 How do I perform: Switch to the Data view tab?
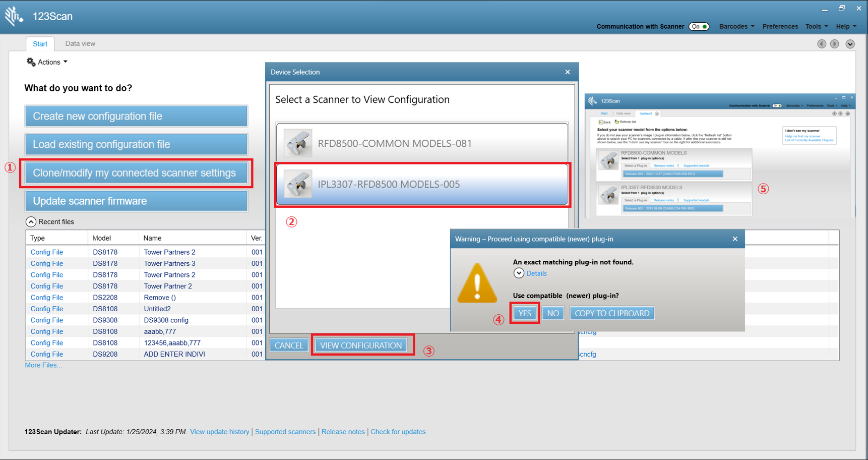point(80,43)
